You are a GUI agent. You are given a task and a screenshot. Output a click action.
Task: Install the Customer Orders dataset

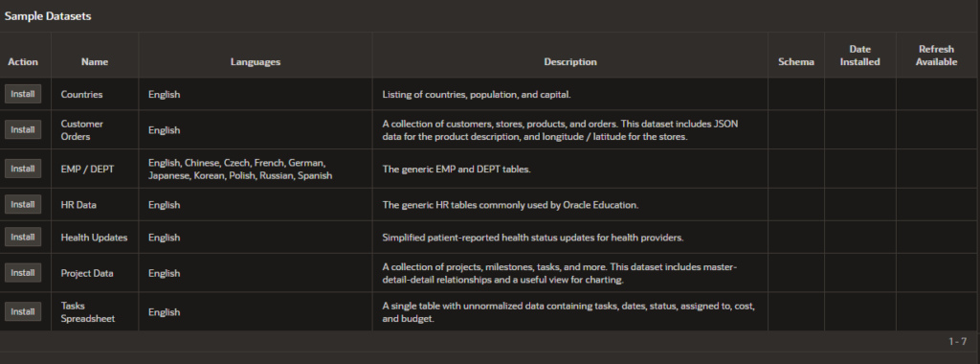pyautogui.click(x=23, y=129)
